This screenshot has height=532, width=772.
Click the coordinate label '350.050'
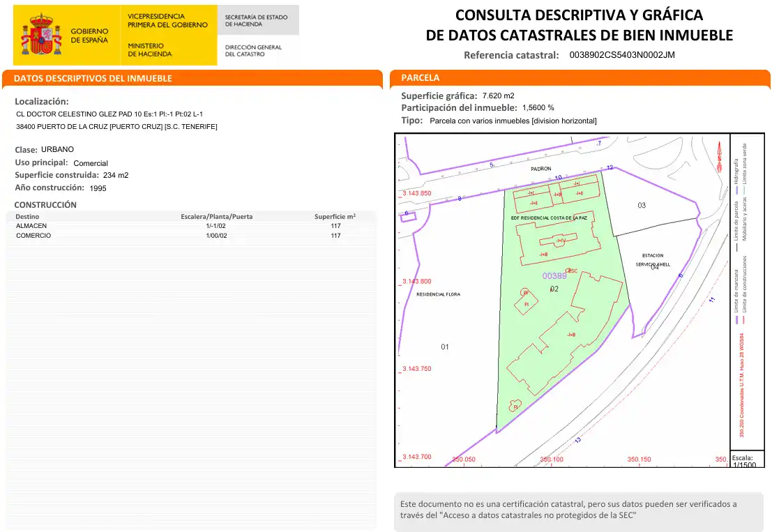click(x=464, y=459)
